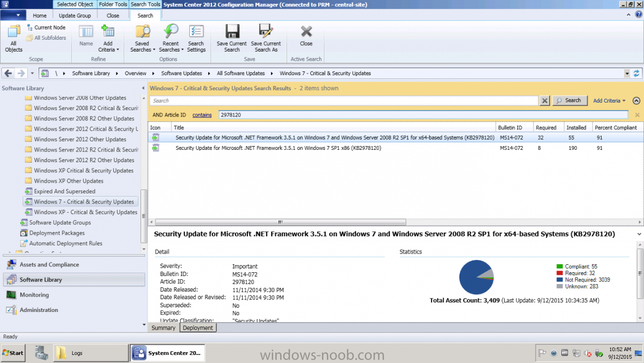
Task: Open navigation pane options arrow below Administration
Action: (x=143, y=325)
